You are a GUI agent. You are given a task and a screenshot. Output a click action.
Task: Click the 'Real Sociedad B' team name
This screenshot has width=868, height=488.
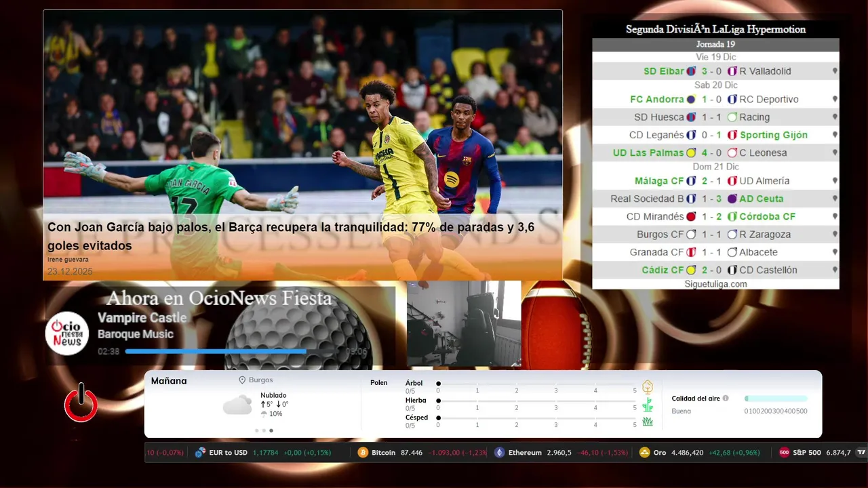(647, 199)
